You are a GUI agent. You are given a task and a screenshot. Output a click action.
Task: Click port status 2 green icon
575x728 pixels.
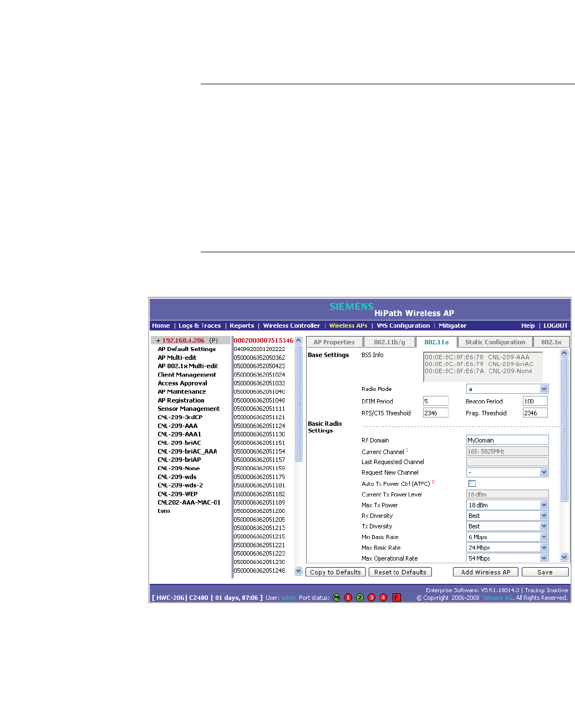click(360, 597)
